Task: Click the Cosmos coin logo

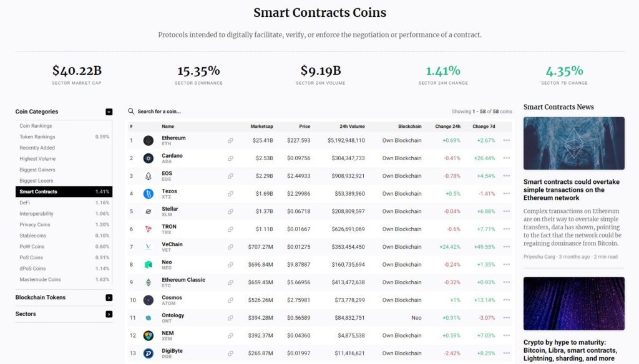Action: pos(148,300)
